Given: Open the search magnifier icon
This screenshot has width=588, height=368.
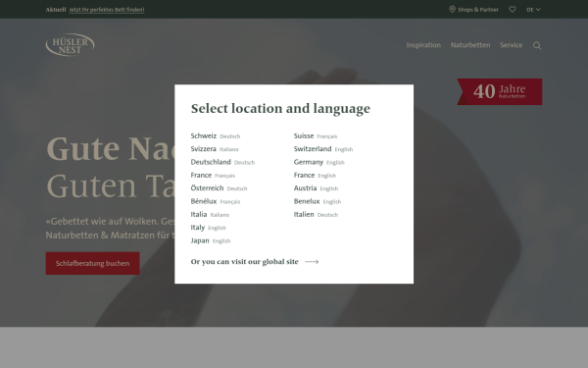Looking at the screenshot, I should tap(537, 46).
